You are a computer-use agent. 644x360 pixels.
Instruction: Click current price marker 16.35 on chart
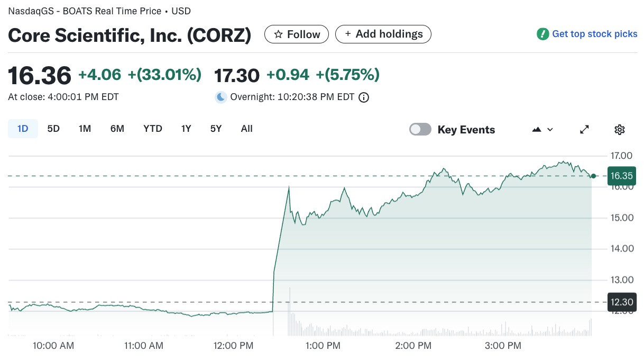622,176
